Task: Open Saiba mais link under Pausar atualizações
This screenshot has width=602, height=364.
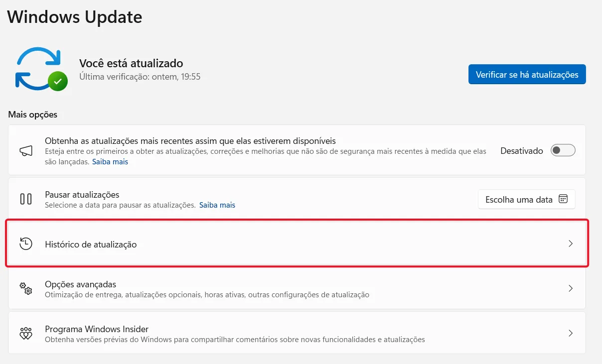Action: point(217,205)
